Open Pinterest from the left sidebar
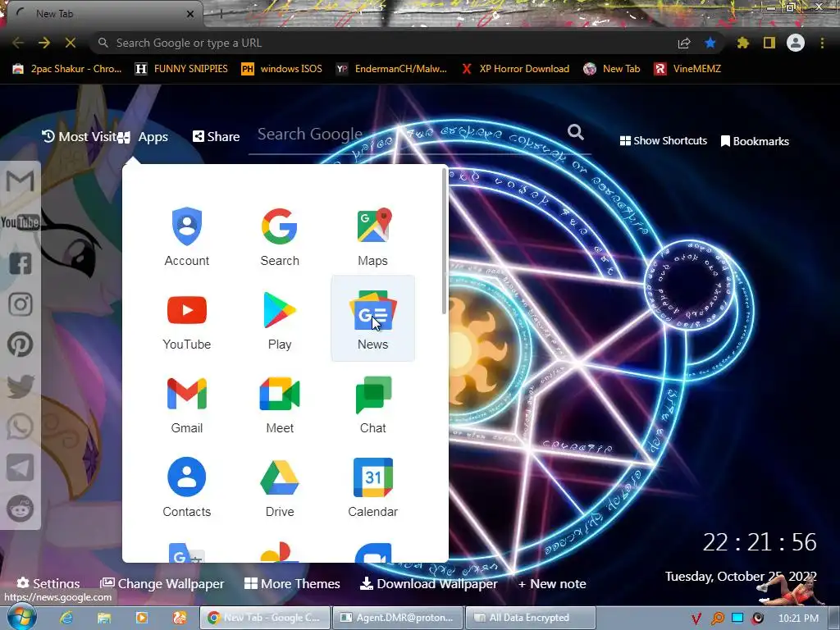This screenshot has height=630, width=840. [21, 345]
